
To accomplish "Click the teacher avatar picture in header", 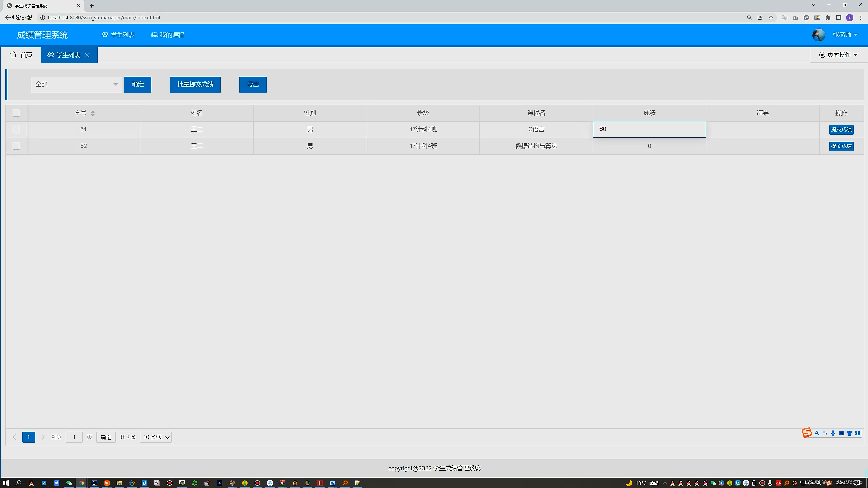I will pos(818,35).
